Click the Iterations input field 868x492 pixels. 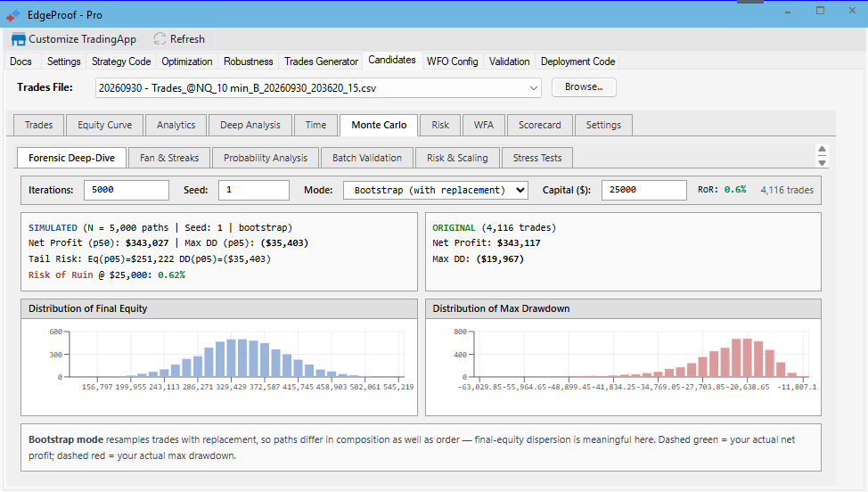tap(127, 190)
